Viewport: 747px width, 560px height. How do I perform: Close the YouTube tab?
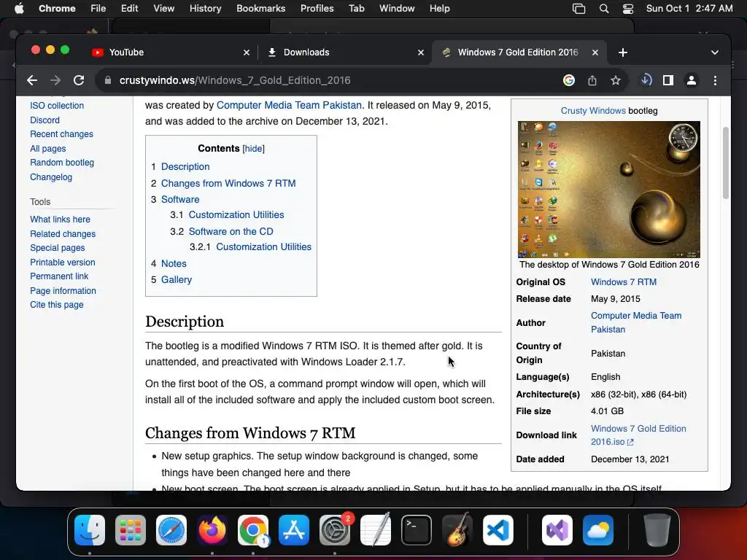pyautogui.click(x=247, y=52)
